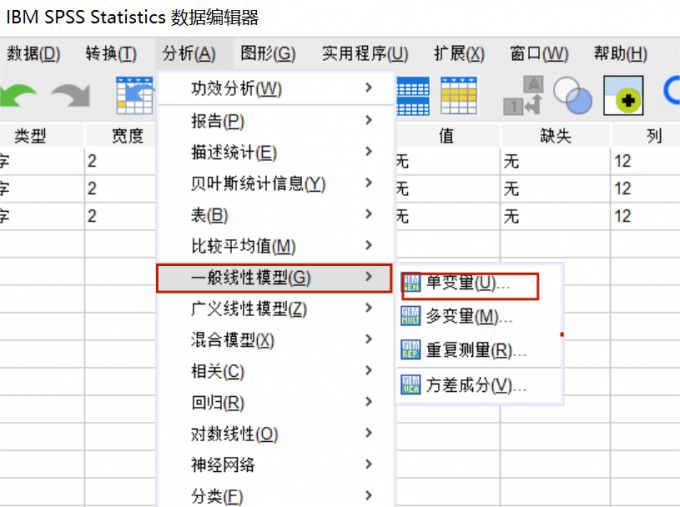The width and height of the screenshot is (680, 507).
Task: Select 多变量(M)... submenu item
Action: [x=480, y=316]
